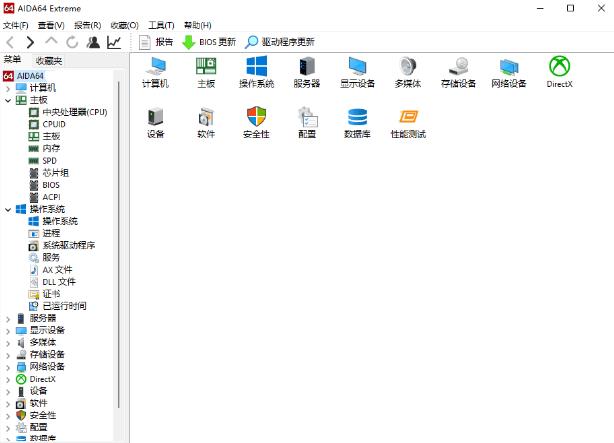This screenshot has width=614, height=443.
Task: Open the 数据库 database icon in main pane
Action: click(x=358, y=123)
